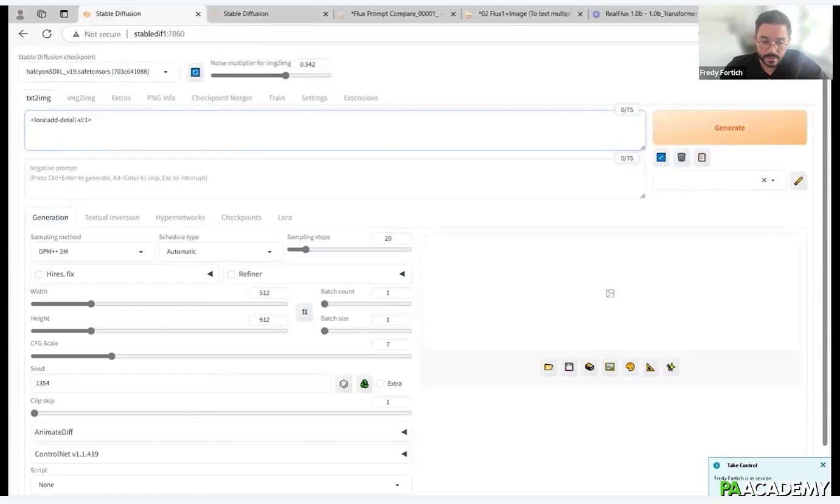
Task: Click the Noise multiplier for img2img slider
Action: (271, 76)
